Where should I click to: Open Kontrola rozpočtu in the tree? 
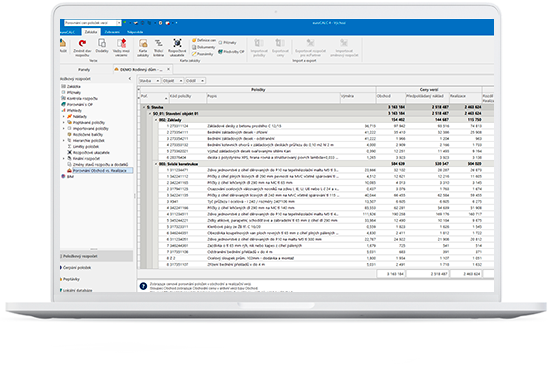82,99
